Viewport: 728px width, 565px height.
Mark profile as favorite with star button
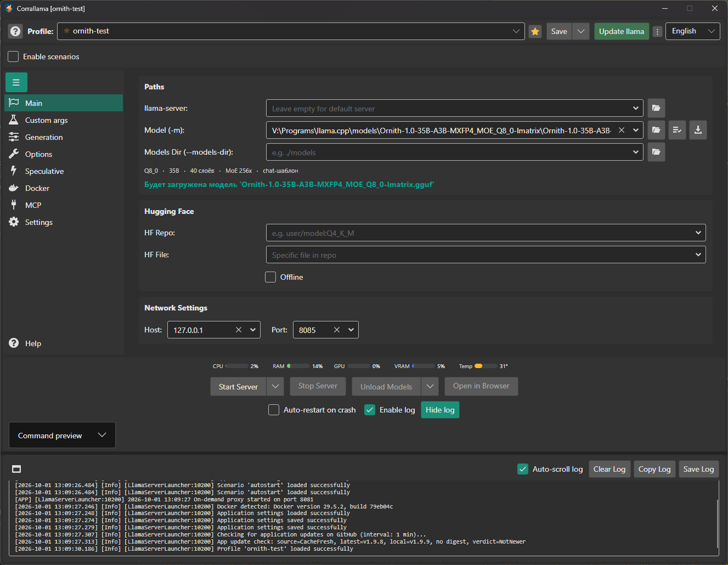(535, 31)
